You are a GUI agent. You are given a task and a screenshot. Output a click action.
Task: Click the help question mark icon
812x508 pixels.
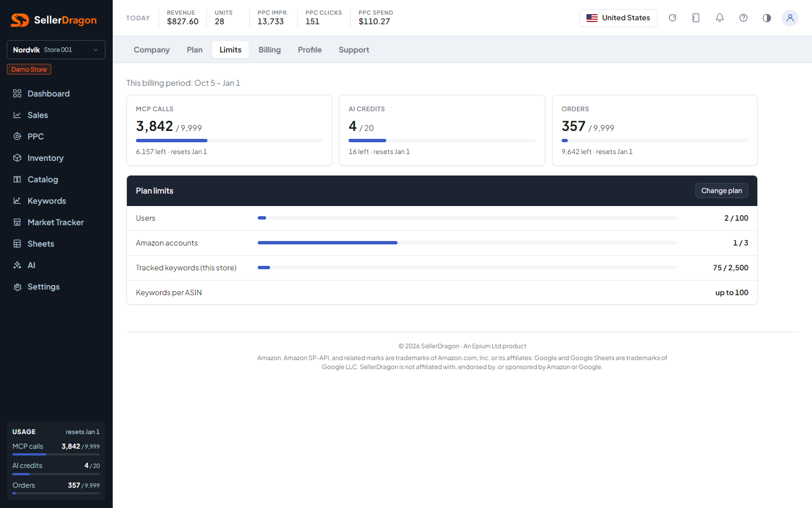point(743,18)
